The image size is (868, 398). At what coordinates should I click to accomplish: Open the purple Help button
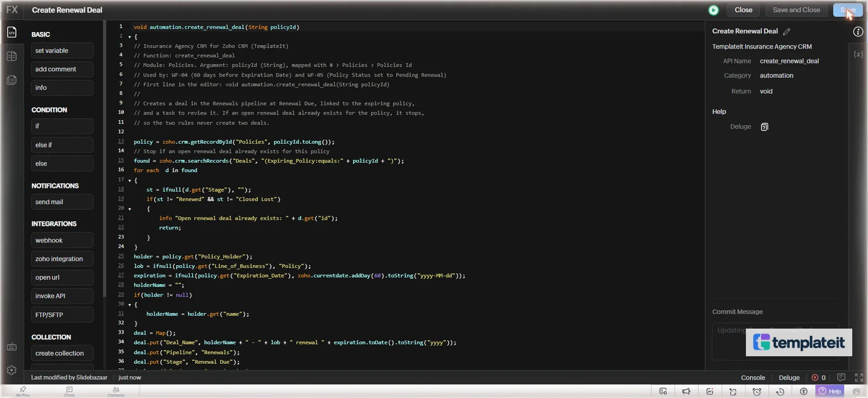830,391
